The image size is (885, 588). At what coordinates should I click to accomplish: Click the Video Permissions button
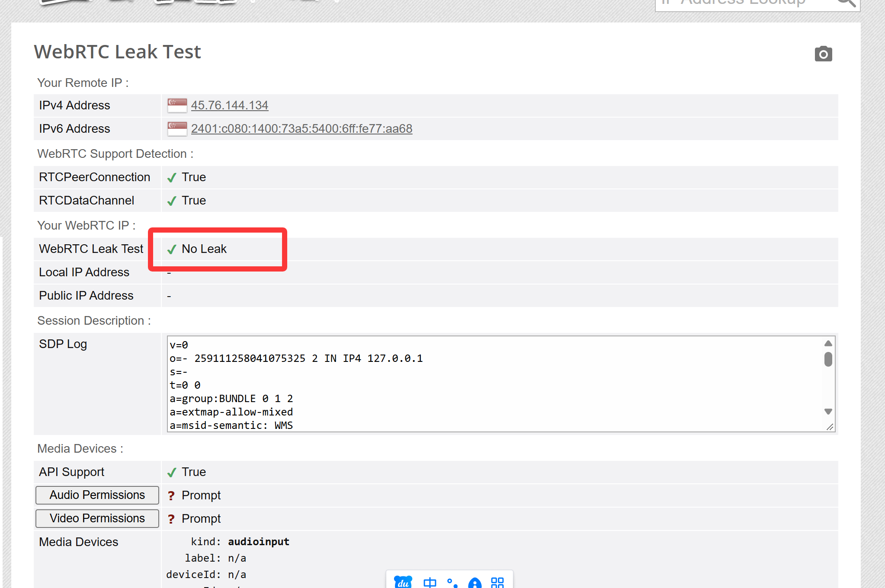coord(97,518)
